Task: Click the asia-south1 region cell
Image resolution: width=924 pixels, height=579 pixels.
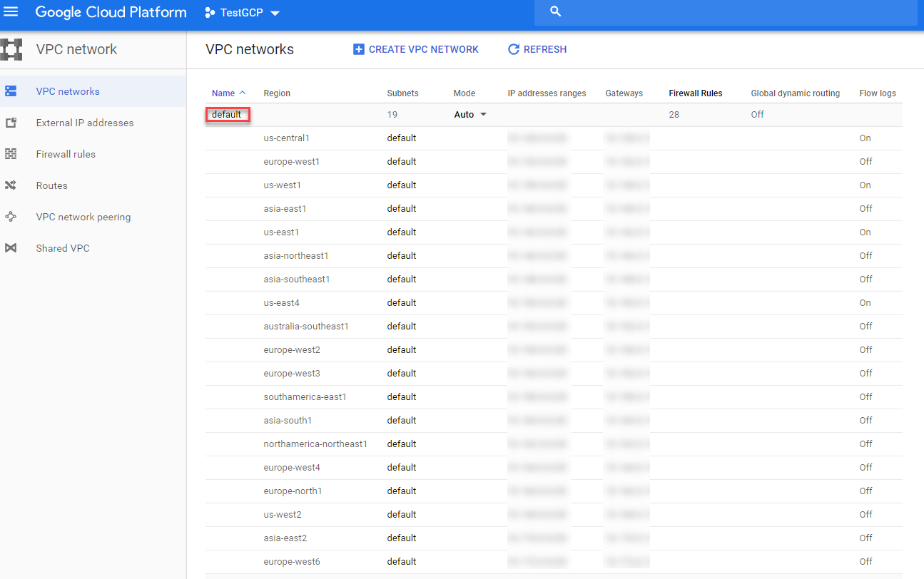Action: [x=288, y=420]
